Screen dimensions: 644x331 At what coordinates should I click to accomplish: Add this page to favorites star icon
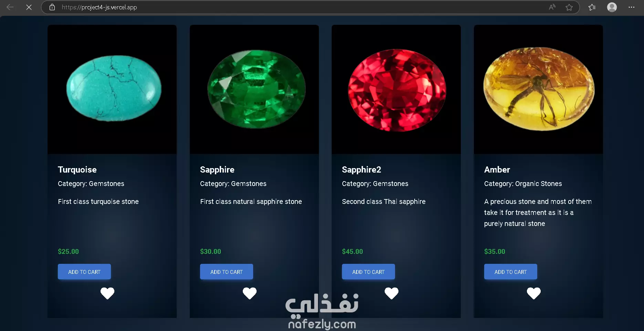pyautogui.click(x=569, y=7)
